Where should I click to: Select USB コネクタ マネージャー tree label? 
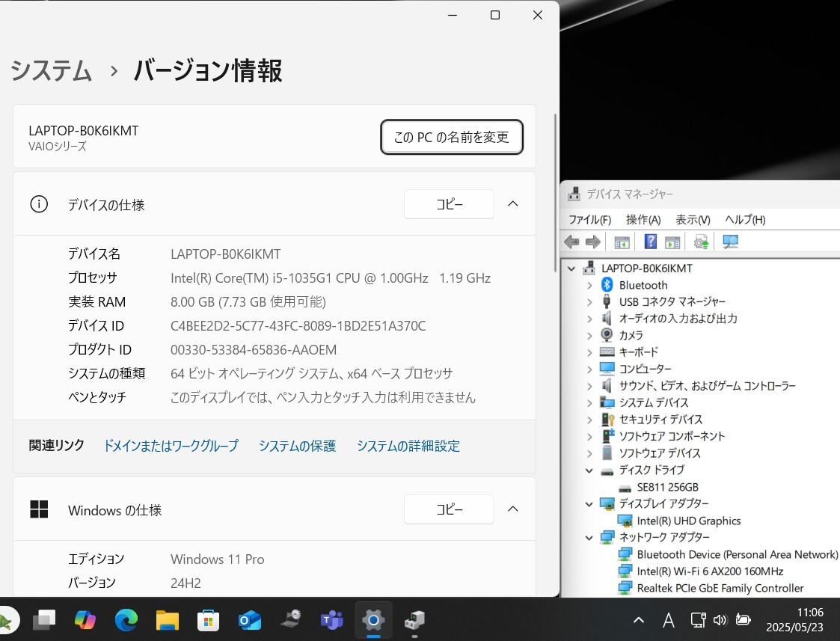click(672, 302)
